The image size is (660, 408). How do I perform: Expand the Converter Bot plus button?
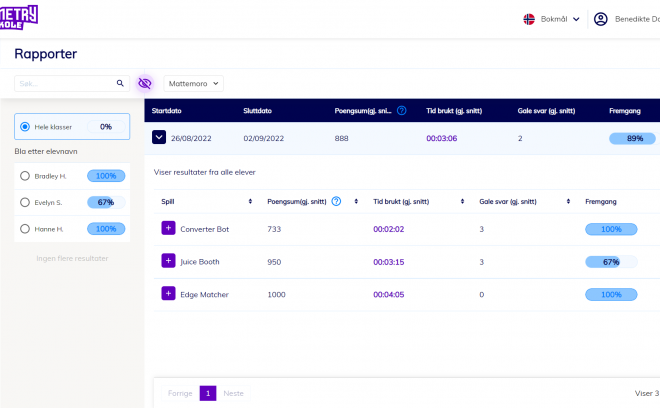point(168,228)
